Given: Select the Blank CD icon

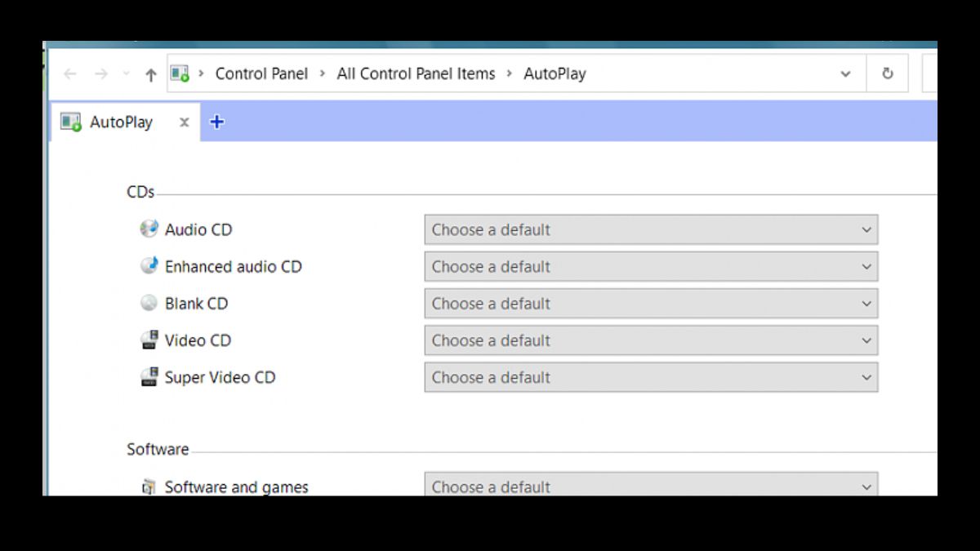Looking at the screenshot, I should click(x=149, y=303).
